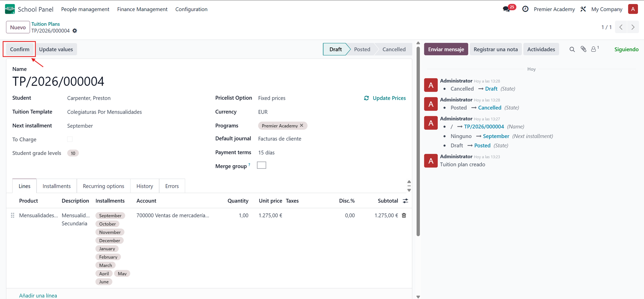644x299 pixels.
Task: Open the administrator user avatar menu
Action: point(633,9)
